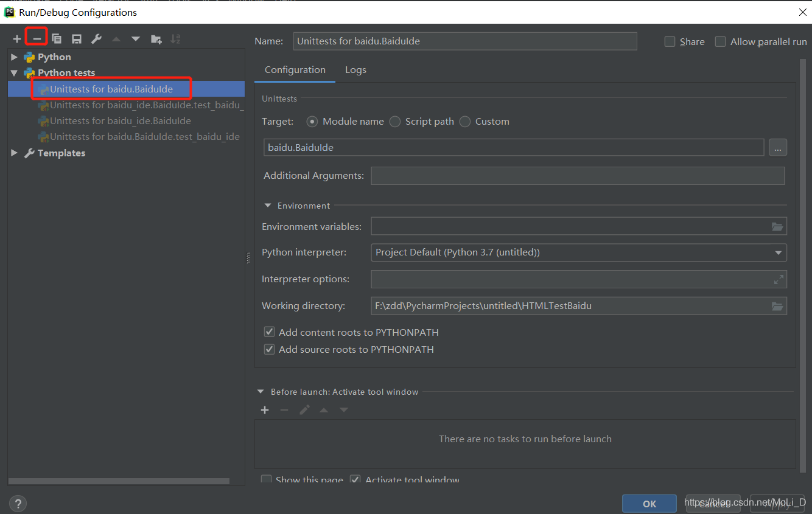The height and width of the screenshot is (514, 812).
Task: Click into the Name text field
Action: click(x=465, y=41)
